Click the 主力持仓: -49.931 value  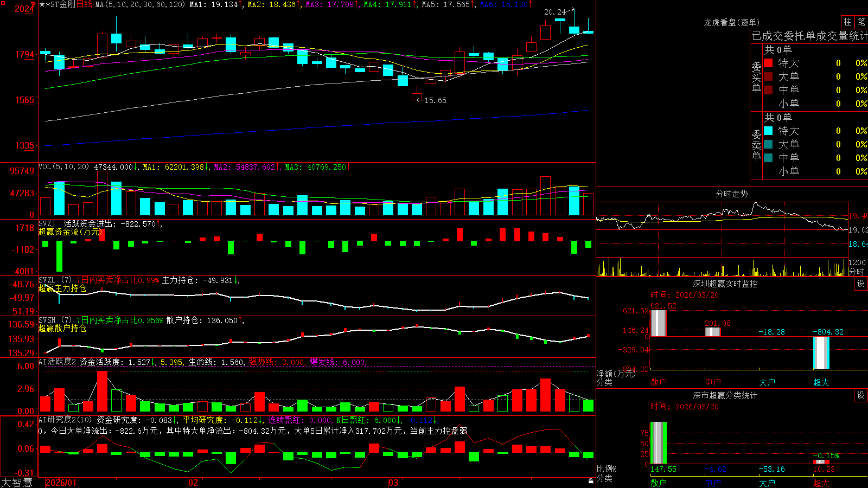click(197, 280)
